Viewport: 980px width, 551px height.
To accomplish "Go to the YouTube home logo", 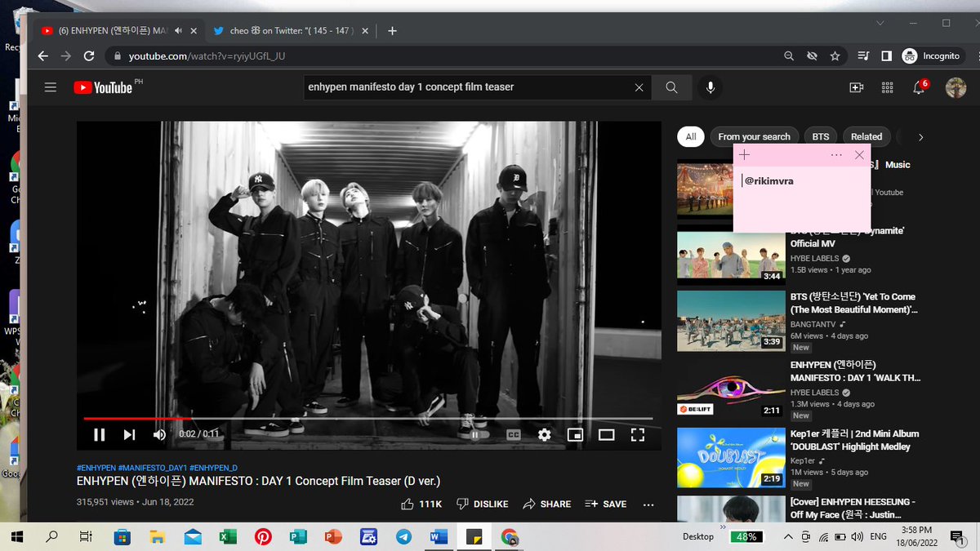I will point(103,87).
